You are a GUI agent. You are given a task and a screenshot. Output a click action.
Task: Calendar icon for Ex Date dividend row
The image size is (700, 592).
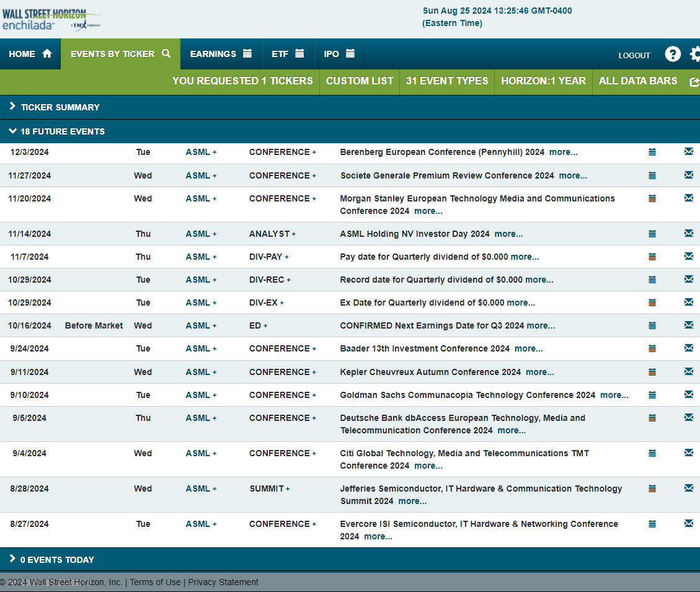tap(652, 303)
